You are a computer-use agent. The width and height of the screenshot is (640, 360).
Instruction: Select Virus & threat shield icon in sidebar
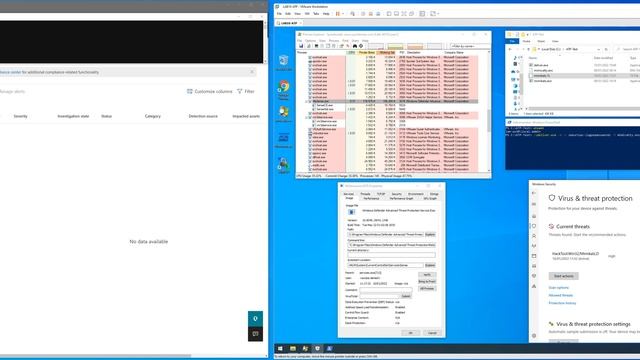tap(534, 226)
